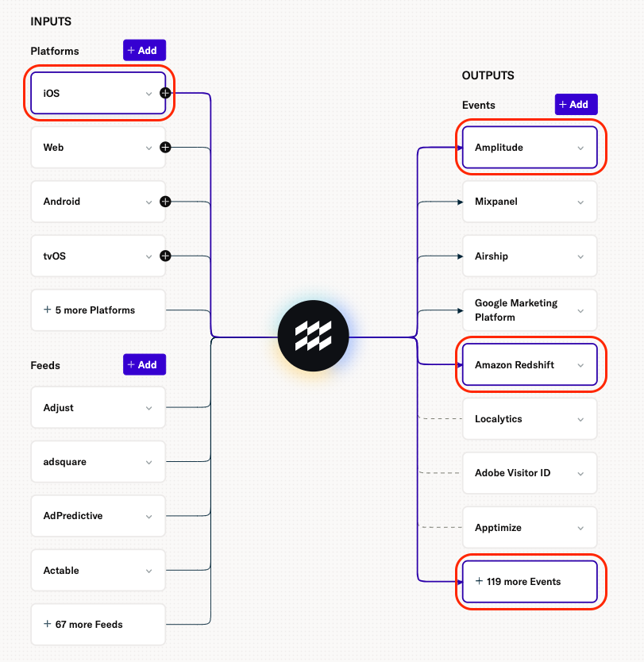Expand the Amplitude output chevron
644x662 pixels.
point(580,148)
